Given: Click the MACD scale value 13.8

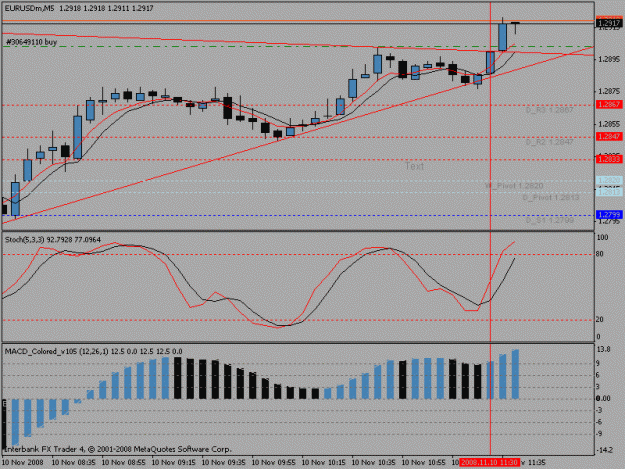Looking at the screenshot, I should coord(603,349).
